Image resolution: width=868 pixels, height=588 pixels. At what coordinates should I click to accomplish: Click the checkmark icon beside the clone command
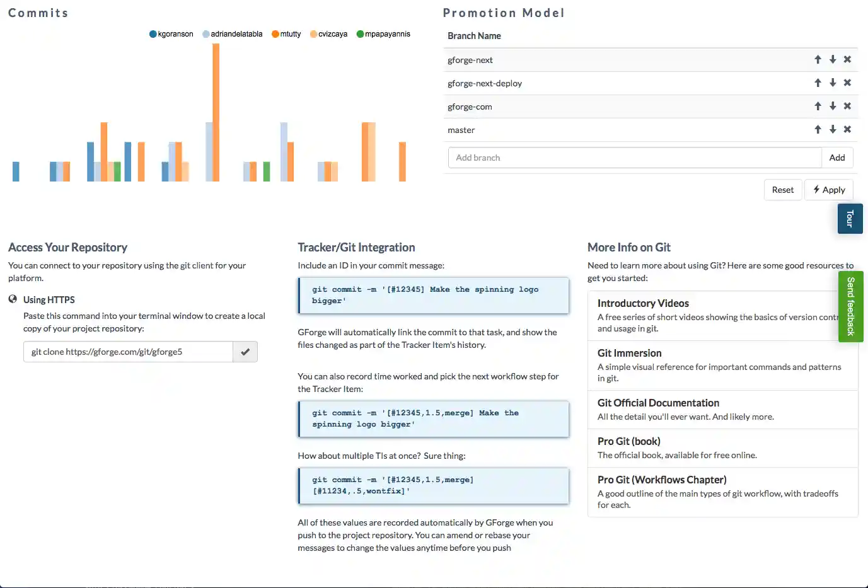[245, 352]
